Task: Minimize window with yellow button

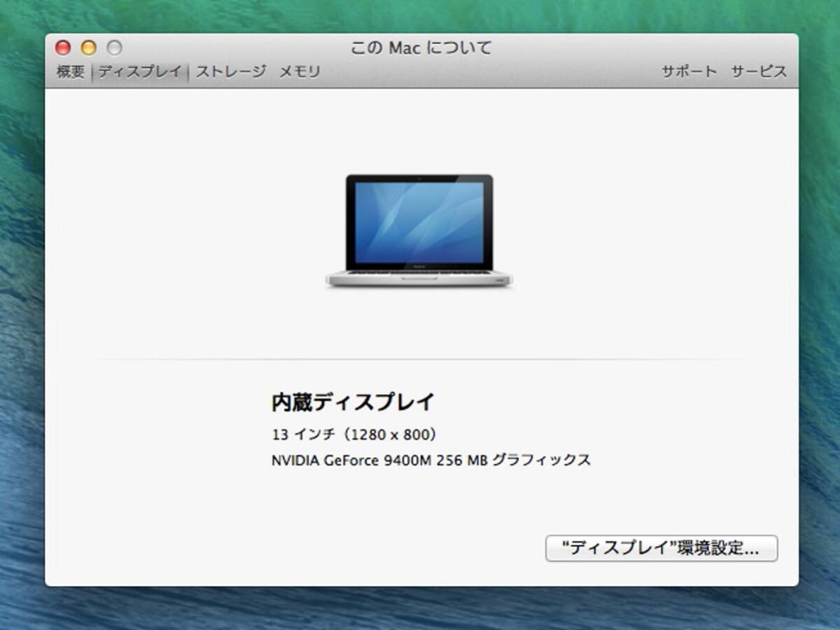Action: (88, 48)
